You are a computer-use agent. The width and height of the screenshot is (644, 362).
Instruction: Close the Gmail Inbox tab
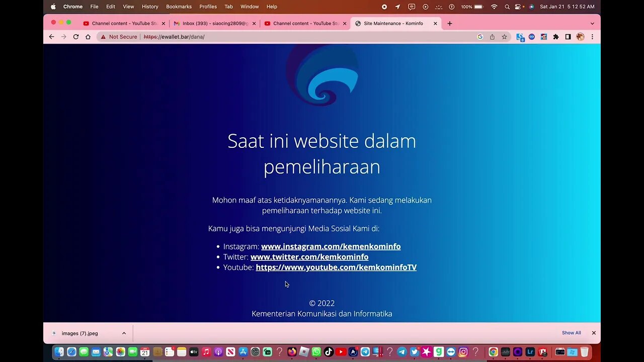[x=254, y=23]
